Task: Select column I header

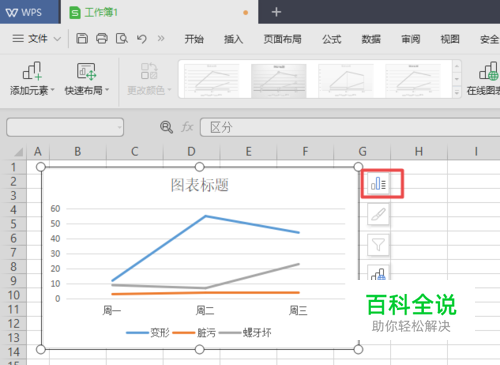Action: 476,152
